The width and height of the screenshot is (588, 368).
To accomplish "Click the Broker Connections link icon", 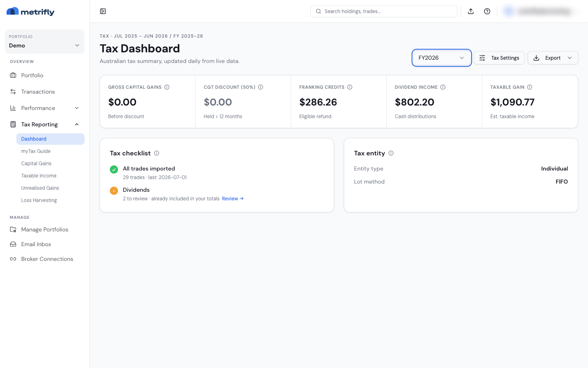I will click(x=13, y=259).
